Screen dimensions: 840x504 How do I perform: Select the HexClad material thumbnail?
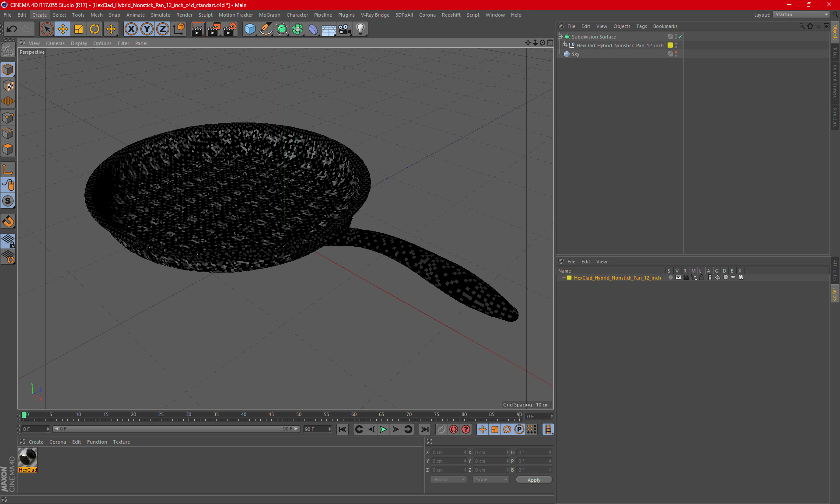click(x=28, y=457)
